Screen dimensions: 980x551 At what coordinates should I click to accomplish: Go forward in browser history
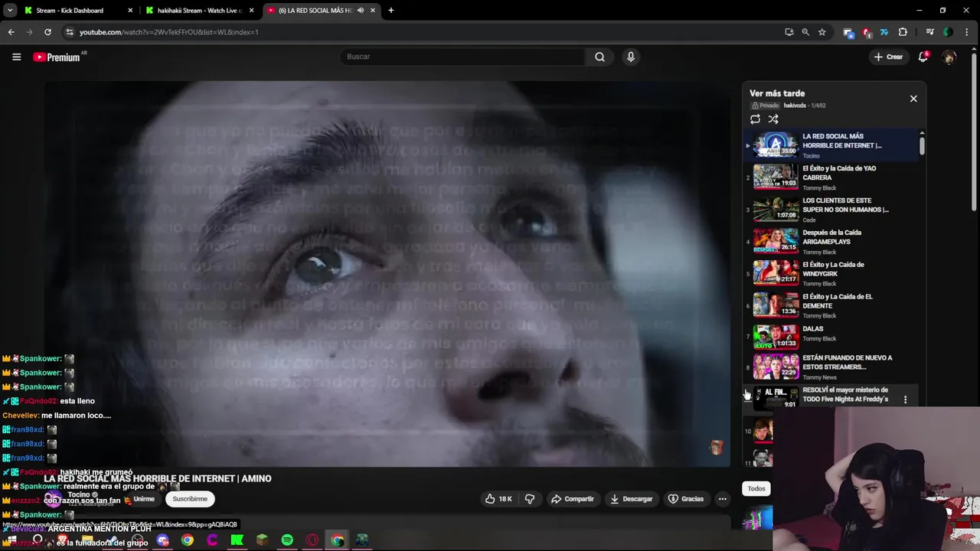point(29,32)
